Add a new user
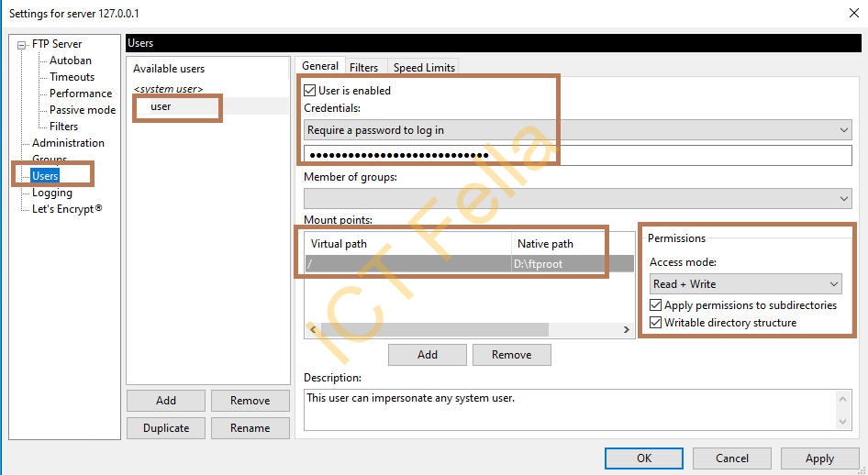868x475 pixels. pos(166,401)
